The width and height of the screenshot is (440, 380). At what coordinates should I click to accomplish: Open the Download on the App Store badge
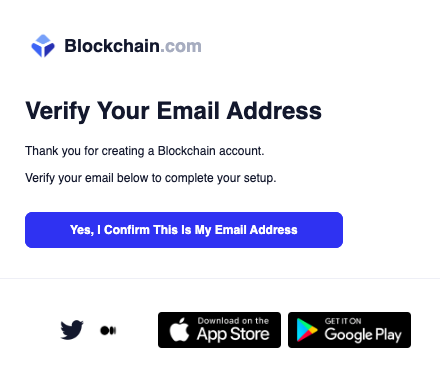point(219,330)
